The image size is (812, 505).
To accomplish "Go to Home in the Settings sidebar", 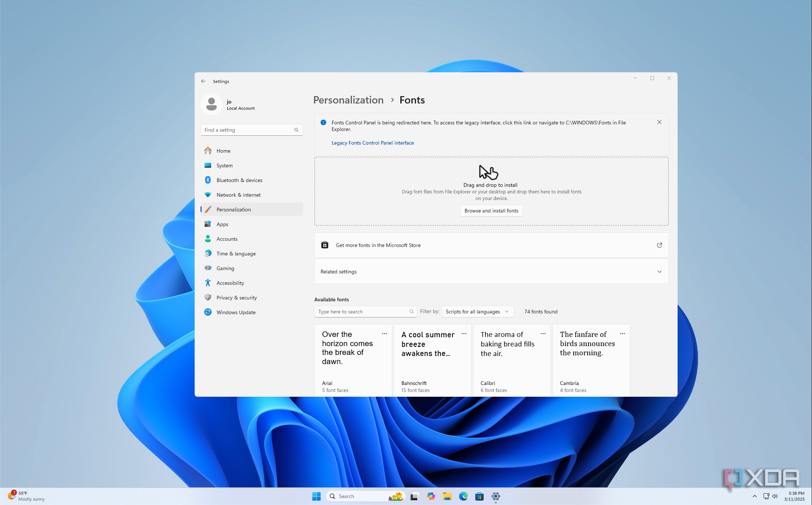I will pos(252,151).
